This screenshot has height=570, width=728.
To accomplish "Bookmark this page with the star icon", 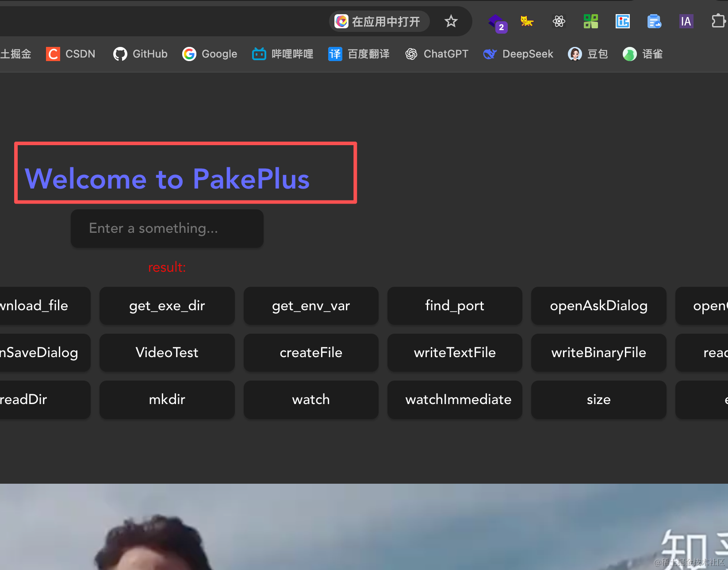I will (451, 21).
